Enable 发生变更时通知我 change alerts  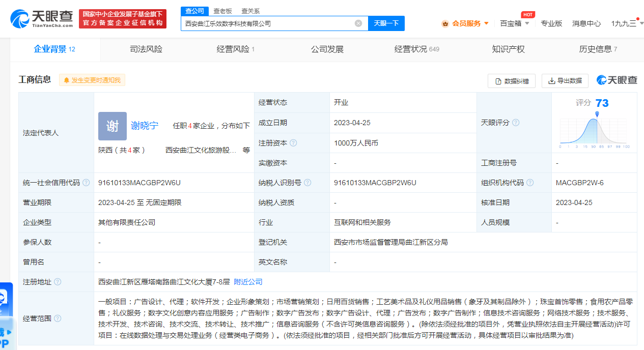pos(92,80)
